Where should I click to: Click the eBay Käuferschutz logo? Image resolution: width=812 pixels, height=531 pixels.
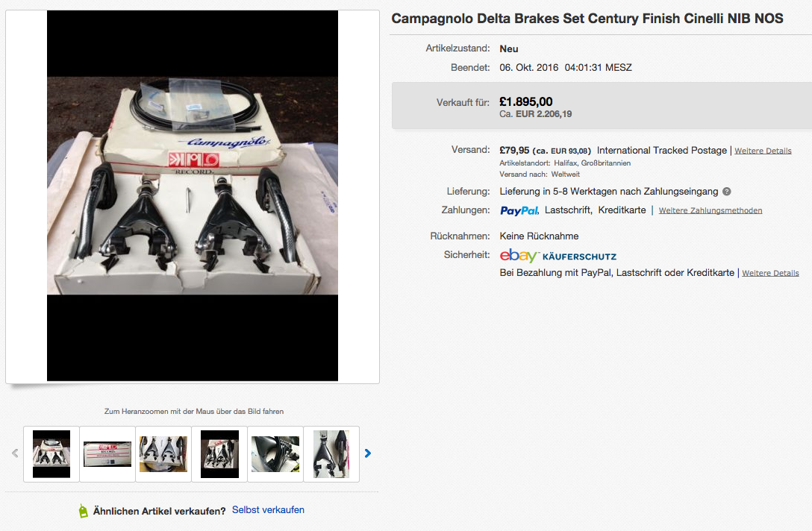coord(558,256)
